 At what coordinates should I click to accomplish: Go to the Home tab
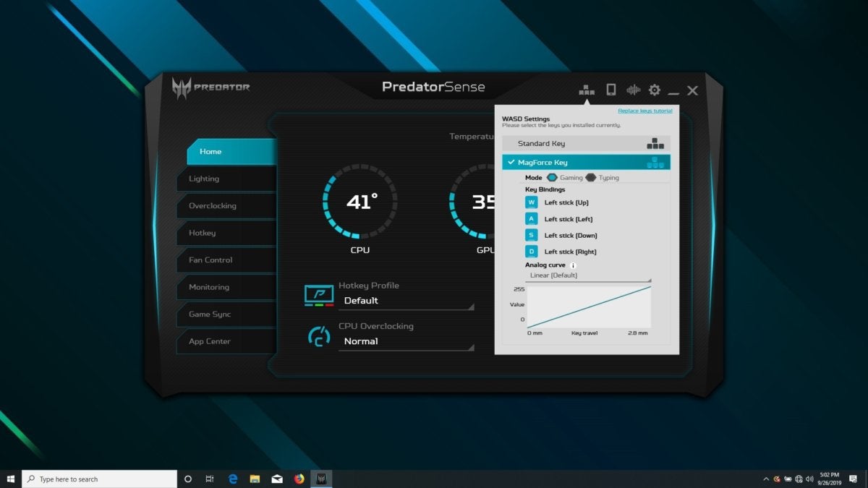(231, 151)
